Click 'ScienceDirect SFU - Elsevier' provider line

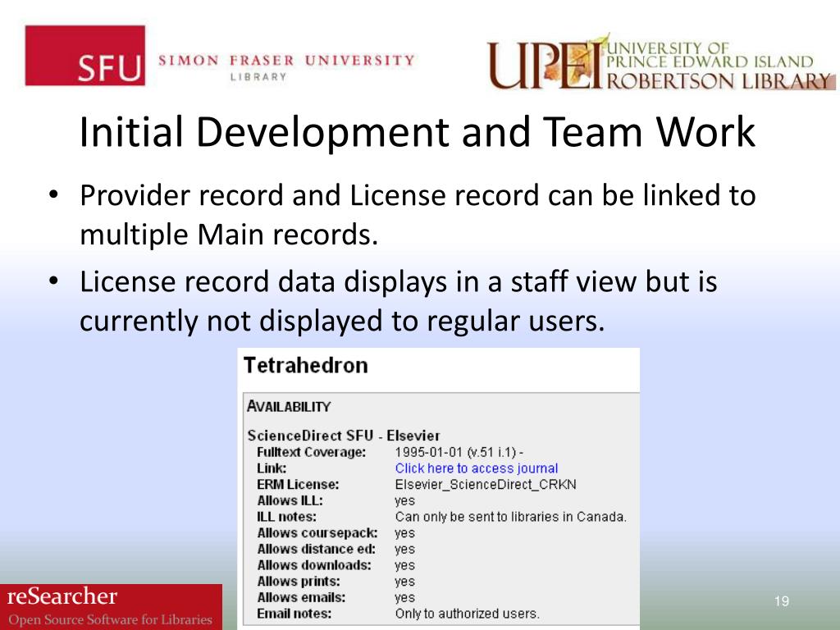click(344, 436)
